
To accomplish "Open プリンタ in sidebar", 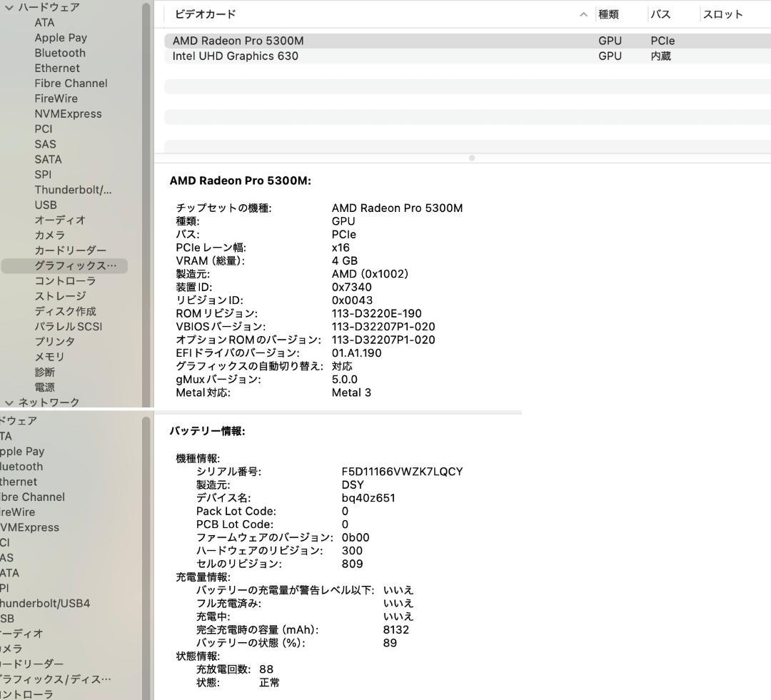I will tap(54, 342).
